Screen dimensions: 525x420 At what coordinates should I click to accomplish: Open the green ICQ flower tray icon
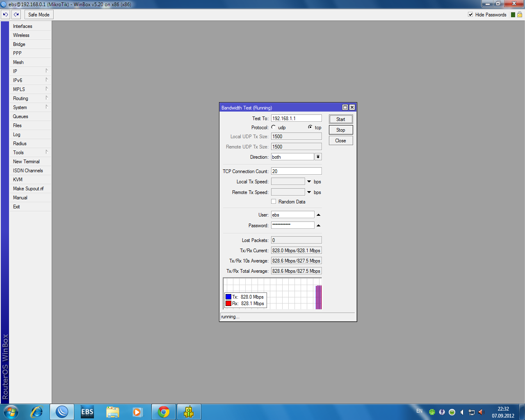[x=432, y=412]
